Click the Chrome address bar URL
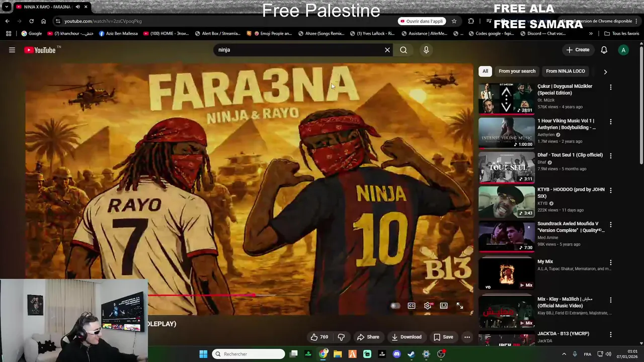 pos(103,21)
